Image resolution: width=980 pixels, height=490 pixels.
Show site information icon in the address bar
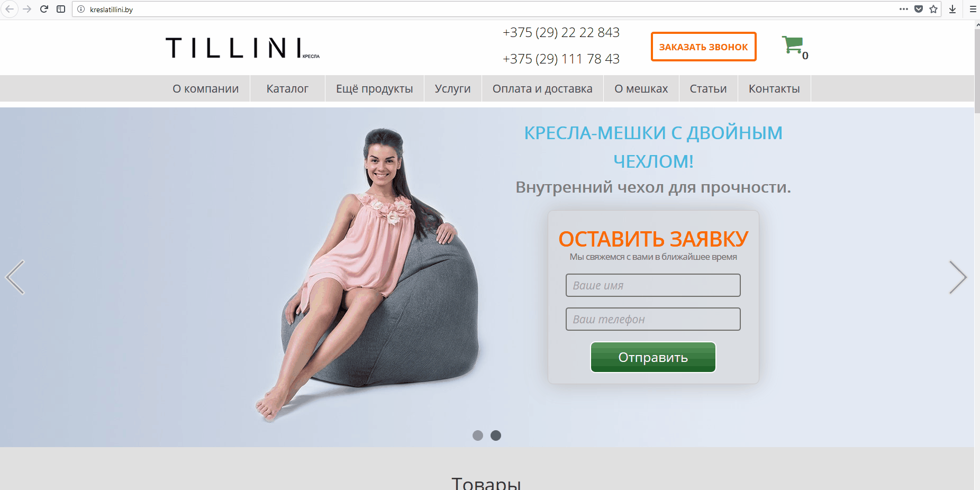tap(81, 9)
